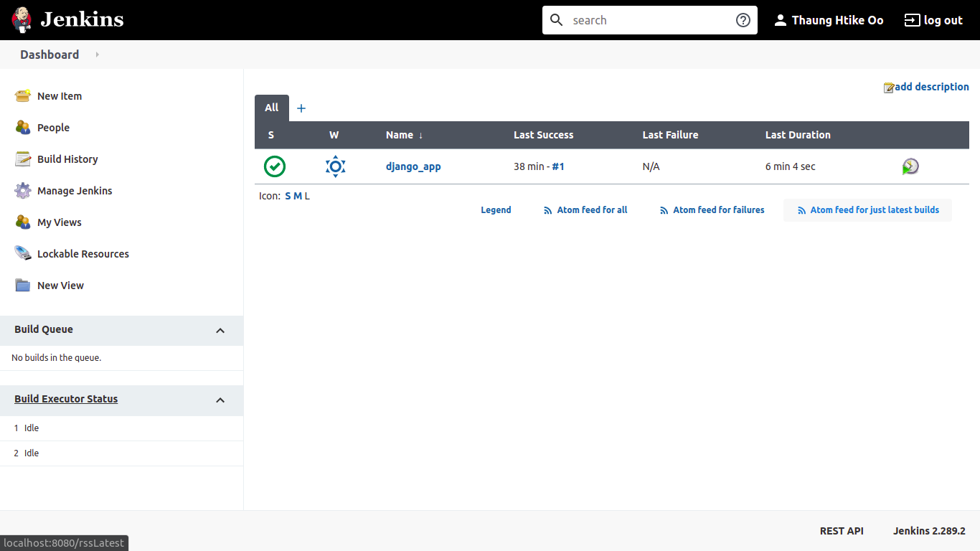980x551 pixels.
Task: Sort by the W weather column header
Action: click(334, 135)
